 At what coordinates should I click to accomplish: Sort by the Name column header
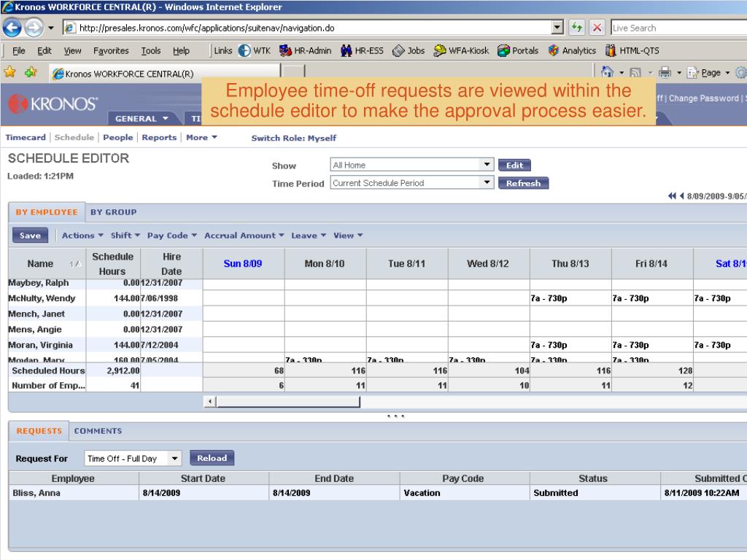pos(47,264)
